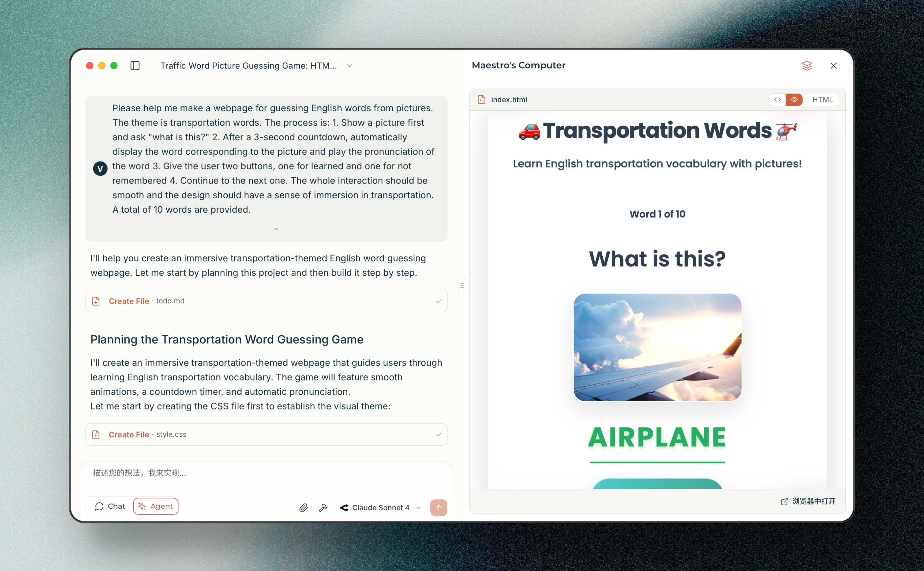The image size is (924, 571).
Task: Click the style.css Create File icon
Action: pyautogui.click(x=96, y=434)
